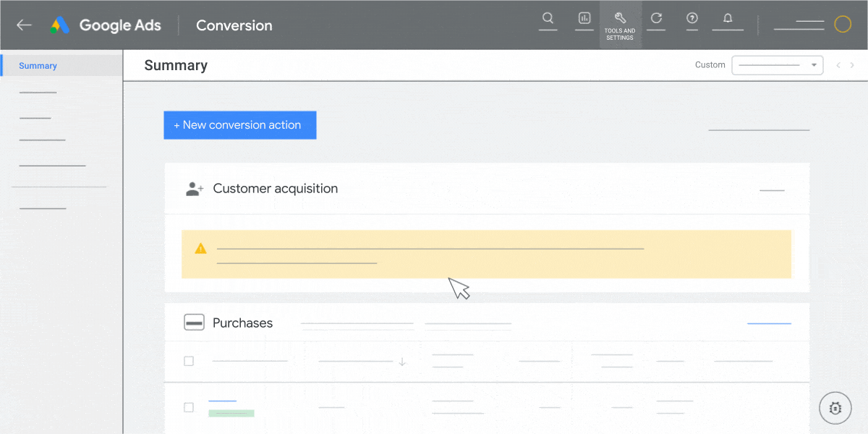Click the refresh icon
The image size is (868, 434).
(656, 19)
